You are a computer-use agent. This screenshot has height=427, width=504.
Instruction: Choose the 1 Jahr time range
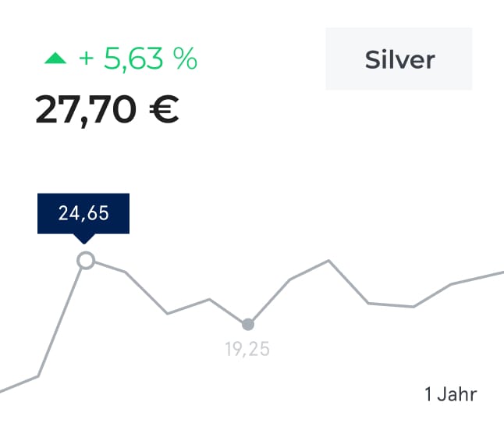tap(450, 394)
